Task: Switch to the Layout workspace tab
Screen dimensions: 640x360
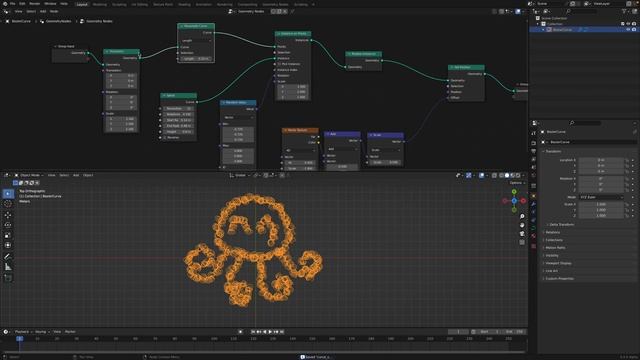Action: click(x=82, y=4)
